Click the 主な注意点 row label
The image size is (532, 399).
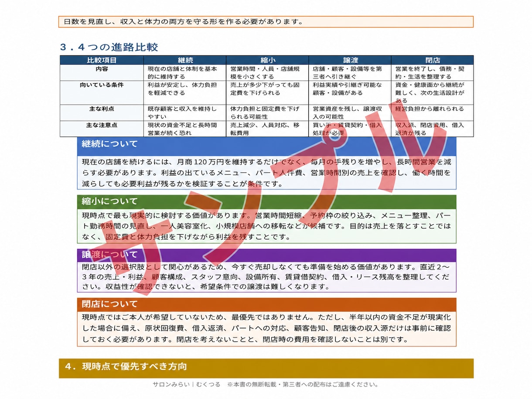tap(102, 125)
